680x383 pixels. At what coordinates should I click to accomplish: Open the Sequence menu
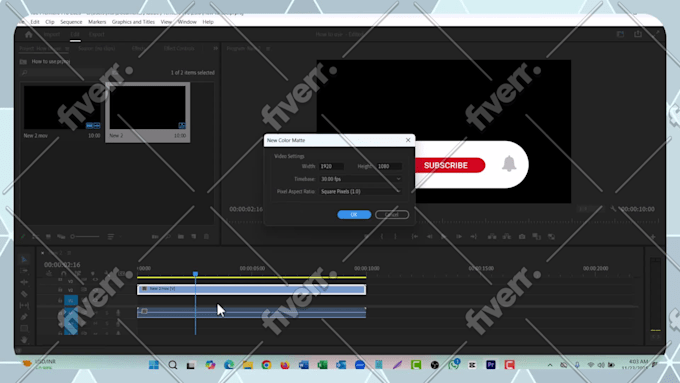[71, 22]
